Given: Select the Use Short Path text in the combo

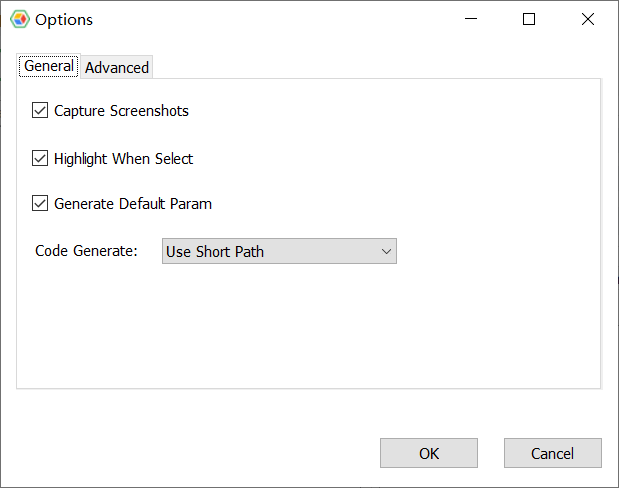Looking at the screenshot, I should (x=215, y=252).
